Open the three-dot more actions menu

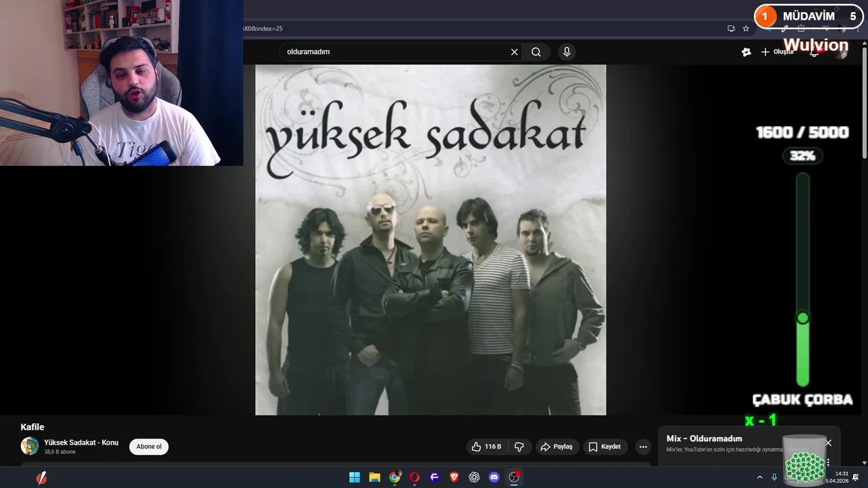click(x=643, y=447)
